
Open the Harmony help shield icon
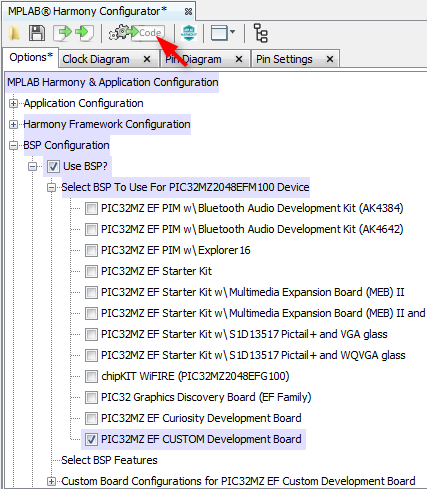[x=189, y=33]
